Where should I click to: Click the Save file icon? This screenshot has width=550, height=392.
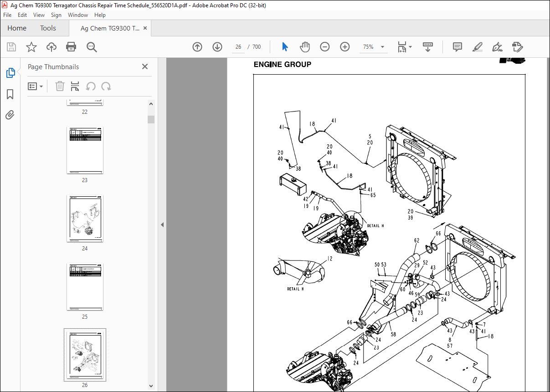click(11, 47)
